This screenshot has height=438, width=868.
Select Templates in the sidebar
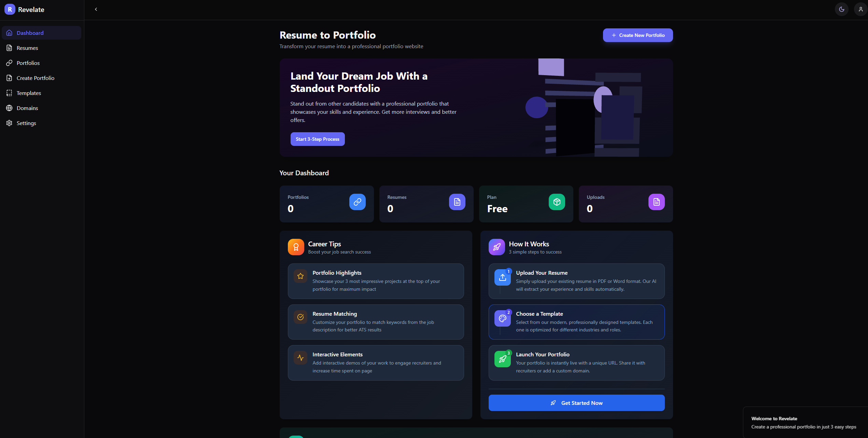click(29, 93)
